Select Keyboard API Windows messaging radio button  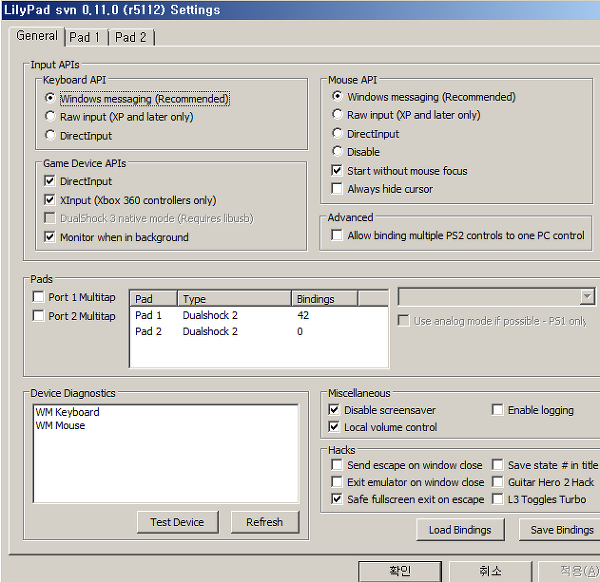[50, 98]
